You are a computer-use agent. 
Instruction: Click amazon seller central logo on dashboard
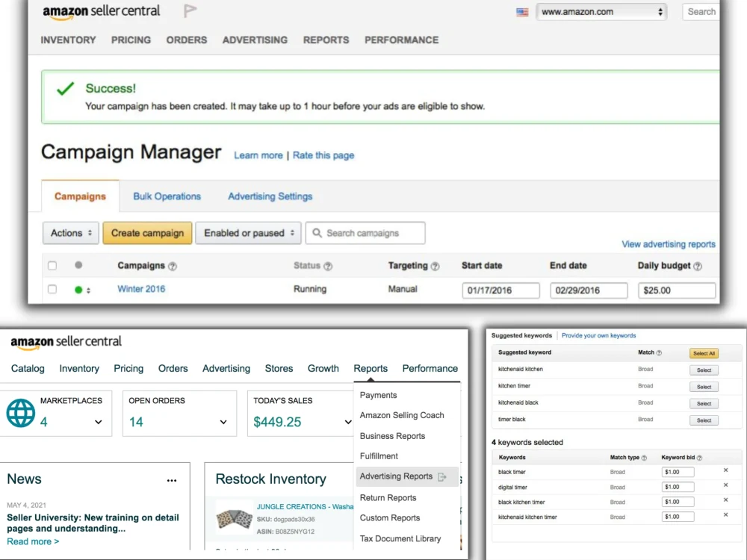pos(66,342)
